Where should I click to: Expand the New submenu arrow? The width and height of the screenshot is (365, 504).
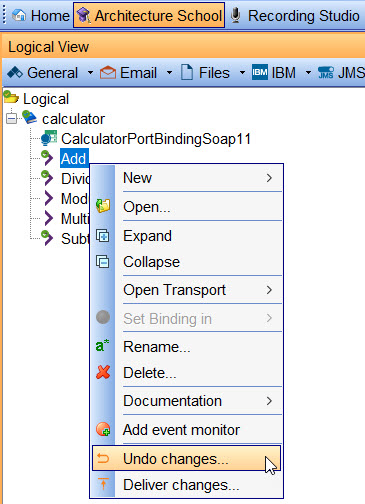[269, 178]
